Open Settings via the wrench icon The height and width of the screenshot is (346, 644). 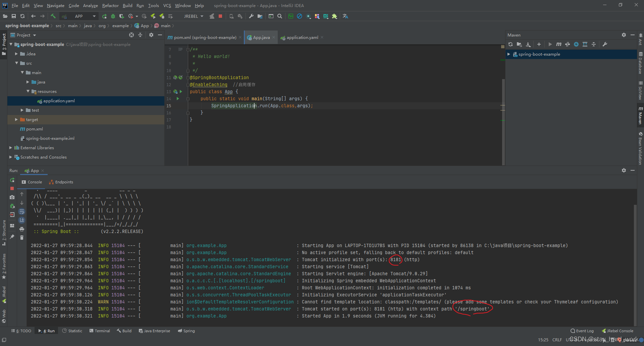click(251, 16)
